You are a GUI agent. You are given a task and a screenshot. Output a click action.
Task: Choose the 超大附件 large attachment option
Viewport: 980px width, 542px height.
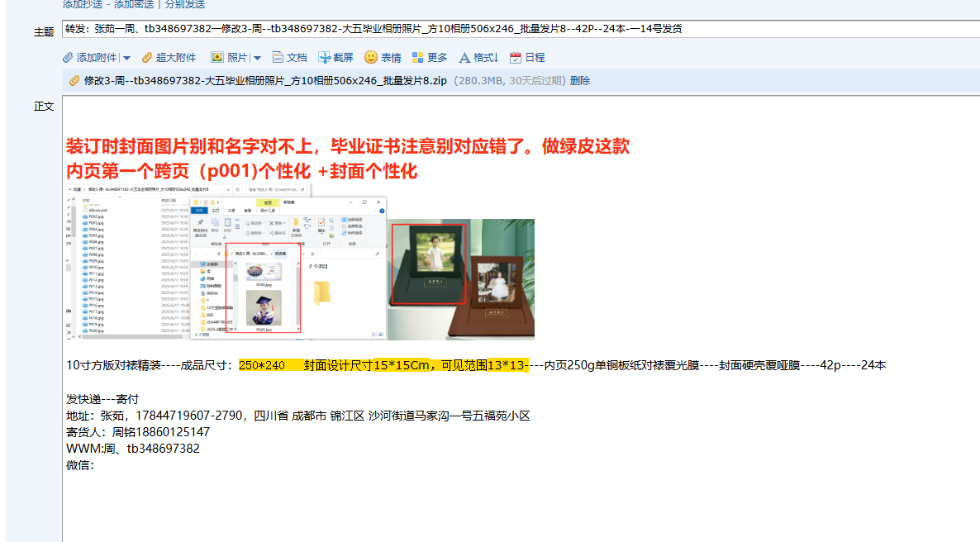tap(169, 58)
